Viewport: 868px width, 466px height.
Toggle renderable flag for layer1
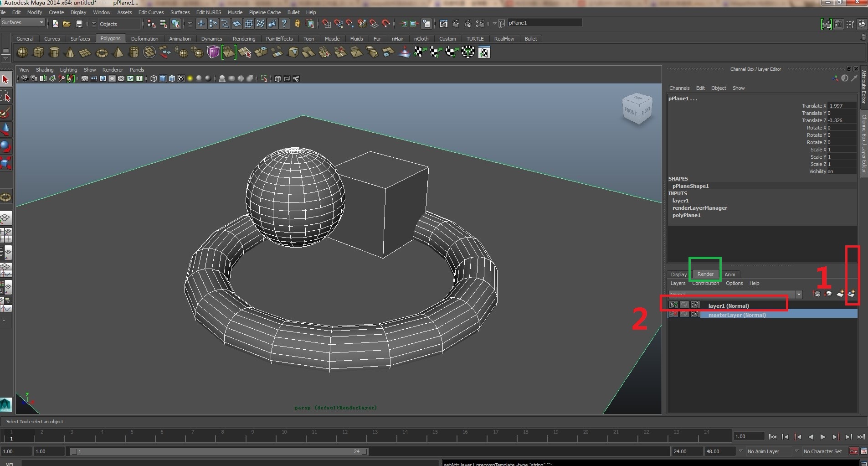click(673, 305)
